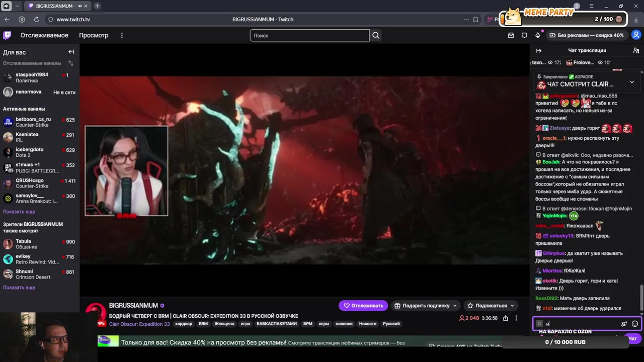Open the Подарить подписку dropdown arrow
Image resolution: width=644 pixels, height=362 pixels.
pyautogui.click(x=455, y=305)
